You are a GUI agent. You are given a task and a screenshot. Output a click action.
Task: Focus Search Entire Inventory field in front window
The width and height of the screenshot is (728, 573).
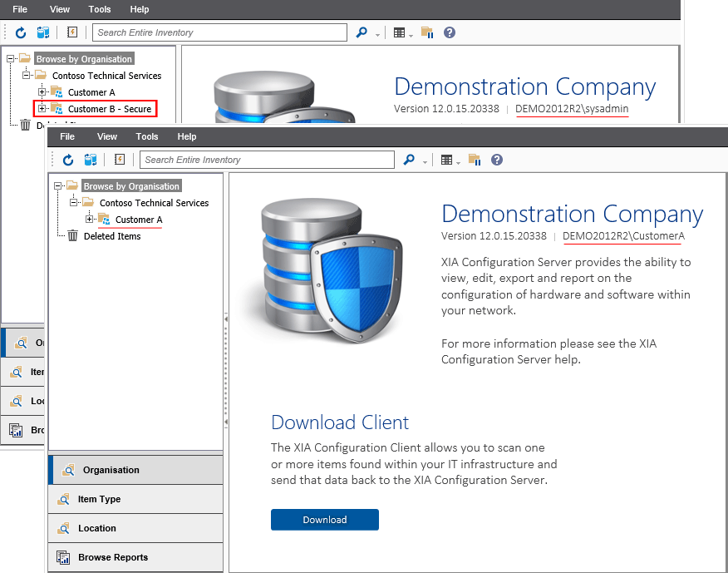(267, 160)
